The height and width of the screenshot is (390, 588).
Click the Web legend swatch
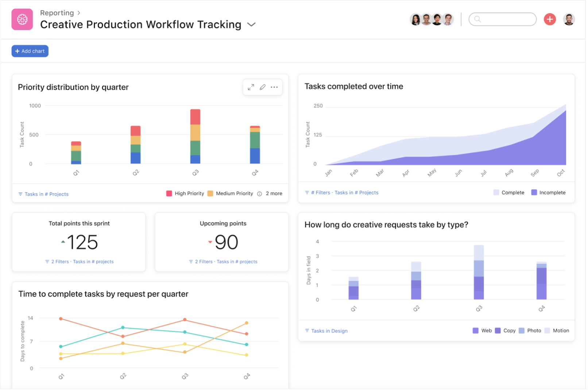[x=476, y=331]
